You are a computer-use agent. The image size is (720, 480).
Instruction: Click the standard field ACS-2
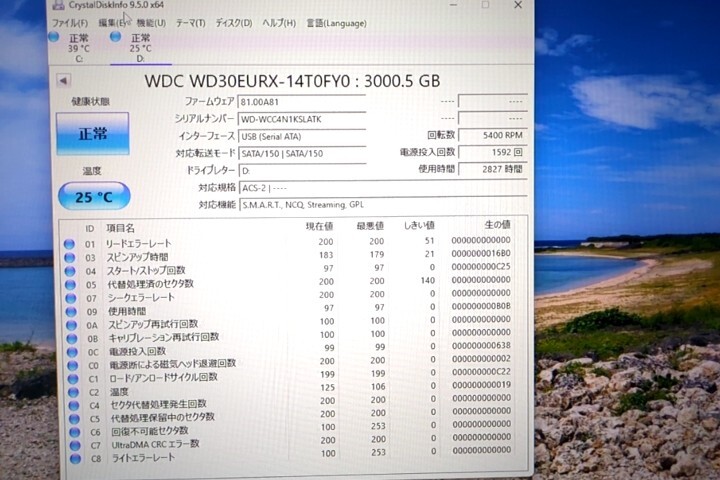(x=382, y=188)
